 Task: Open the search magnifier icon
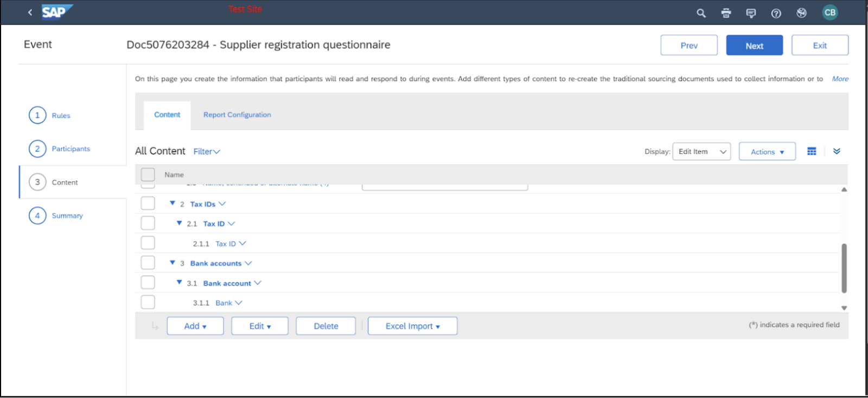[701, 13]
